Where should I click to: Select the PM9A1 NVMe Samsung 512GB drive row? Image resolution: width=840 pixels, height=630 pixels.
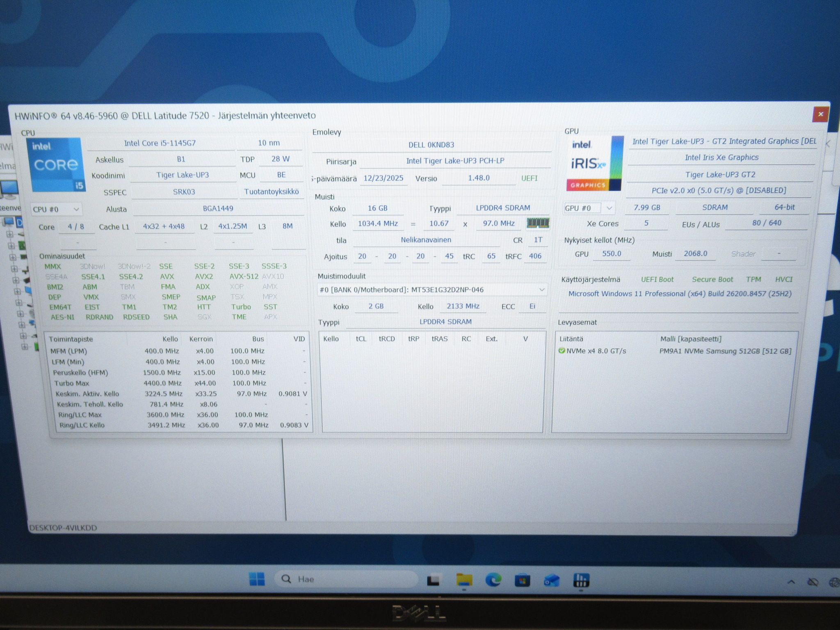pyautogui.click(x=675, y=351)
